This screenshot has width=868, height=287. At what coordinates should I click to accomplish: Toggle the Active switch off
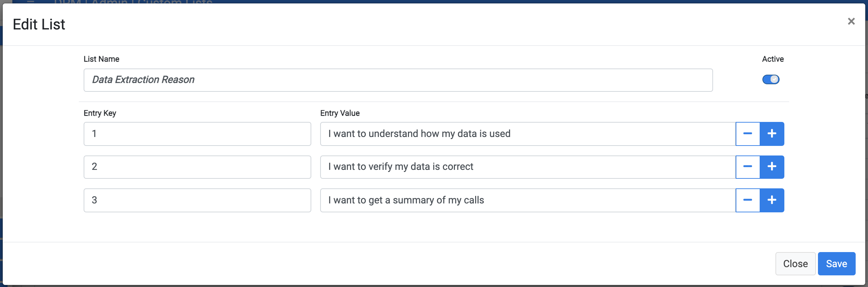771,79
